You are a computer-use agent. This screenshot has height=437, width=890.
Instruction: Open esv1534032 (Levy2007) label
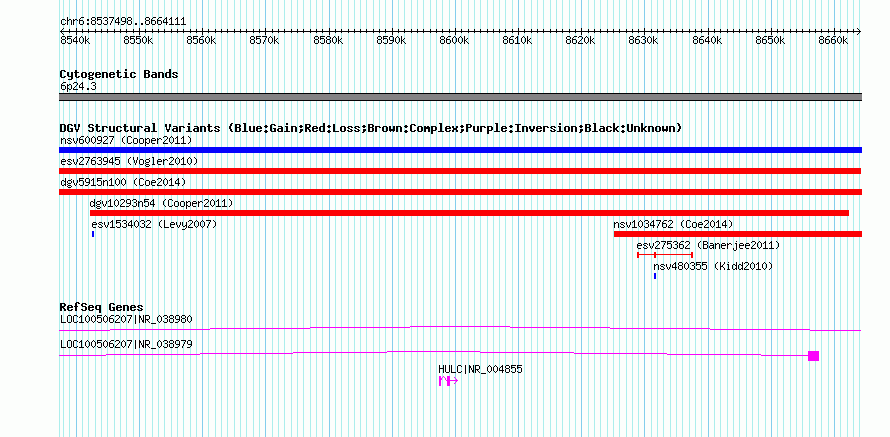click(x=154, y=224)
